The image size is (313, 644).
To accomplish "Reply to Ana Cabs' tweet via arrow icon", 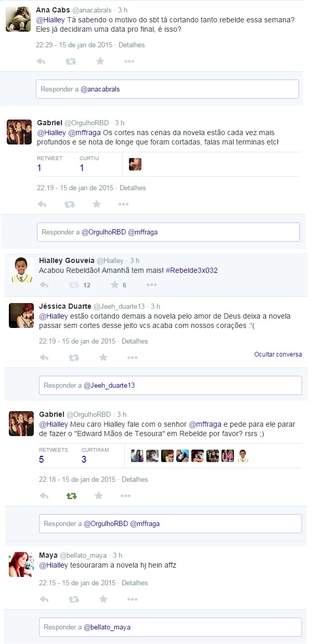I will (42, 61).
